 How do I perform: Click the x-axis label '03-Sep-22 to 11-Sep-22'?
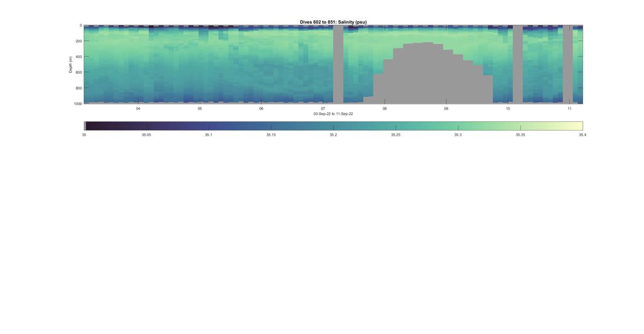coord(333,114)
